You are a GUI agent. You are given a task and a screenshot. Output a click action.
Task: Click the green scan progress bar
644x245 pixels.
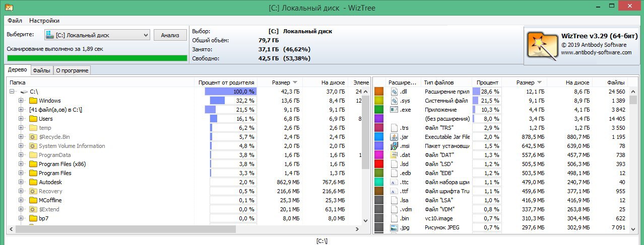pos(97,58)
